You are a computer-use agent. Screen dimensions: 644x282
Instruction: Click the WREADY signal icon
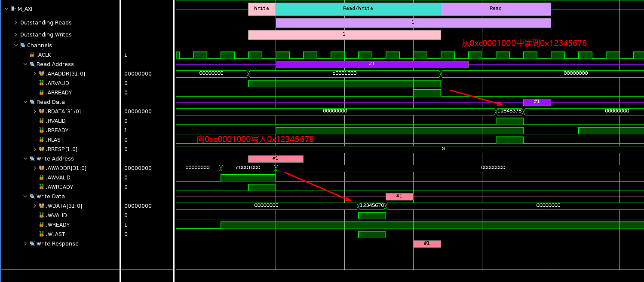pyautogui.click(x=42, y=224)
